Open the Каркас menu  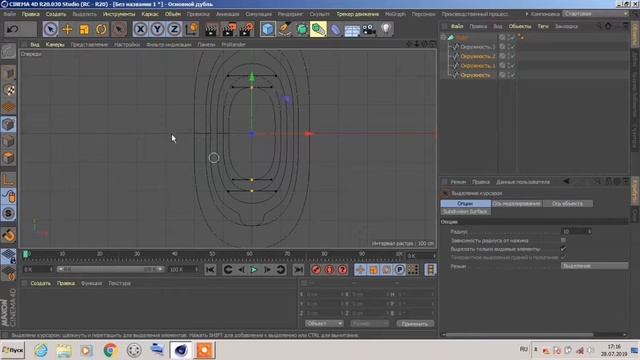pos(150,14)
